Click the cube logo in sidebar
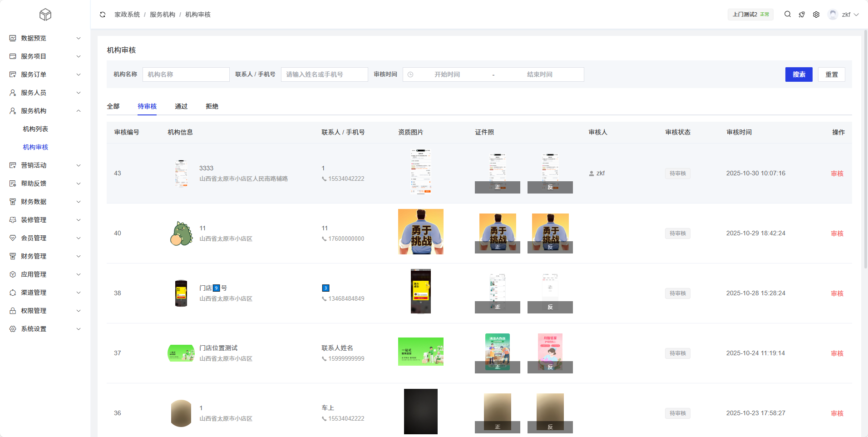The height and width of the screenshot is (437, 868). 45,15
